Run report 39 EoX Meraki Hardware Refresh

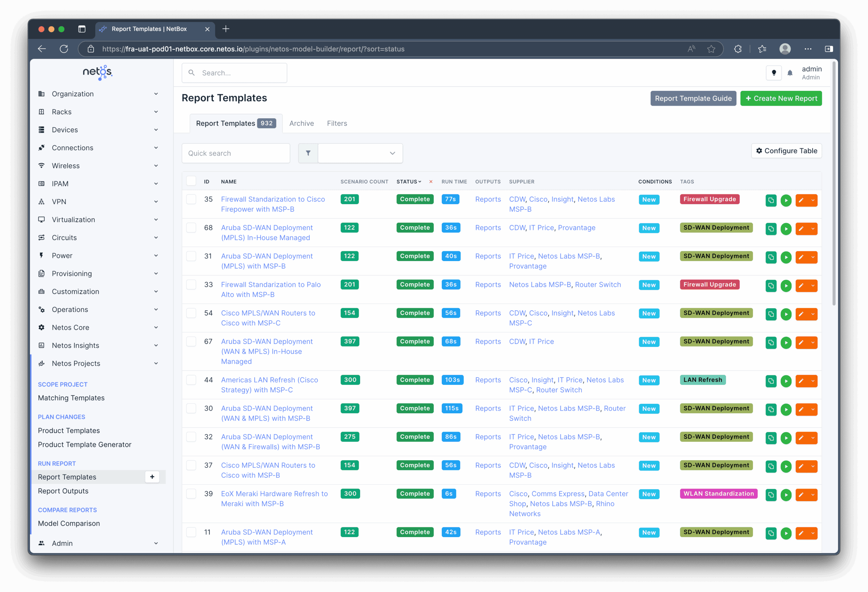(x=786, y=494)
